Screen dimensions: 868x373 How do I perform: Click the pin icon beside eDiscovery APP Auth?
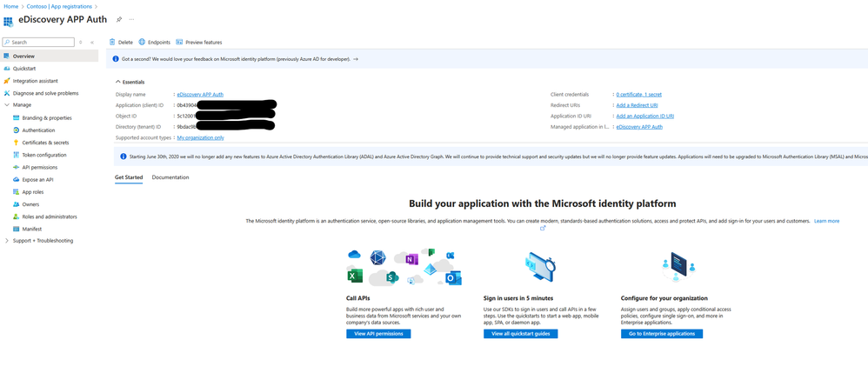[x=119, y=19]
